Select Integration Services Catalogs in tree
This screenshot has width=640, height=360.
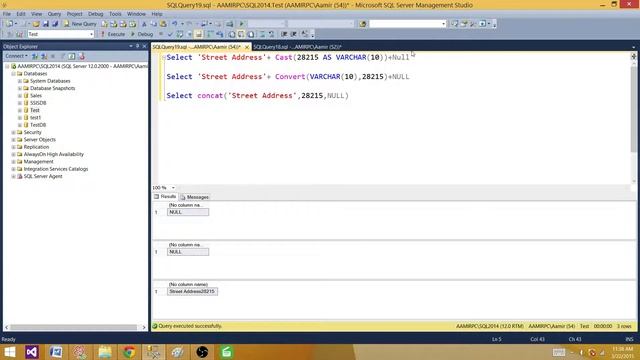56,169
